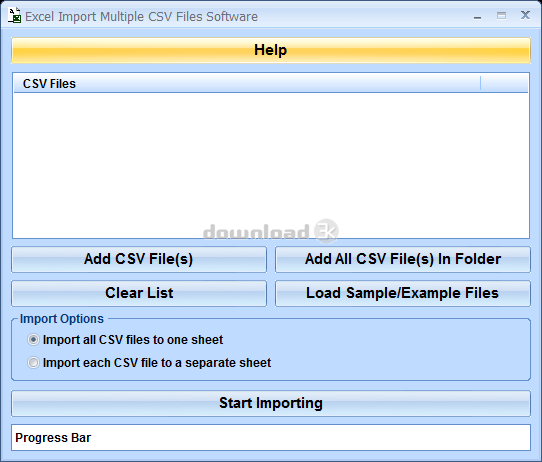This screenshot has width=542, height=462.
Task: Select Import each CSV file to separate sheet
Action: coord(33,363)
